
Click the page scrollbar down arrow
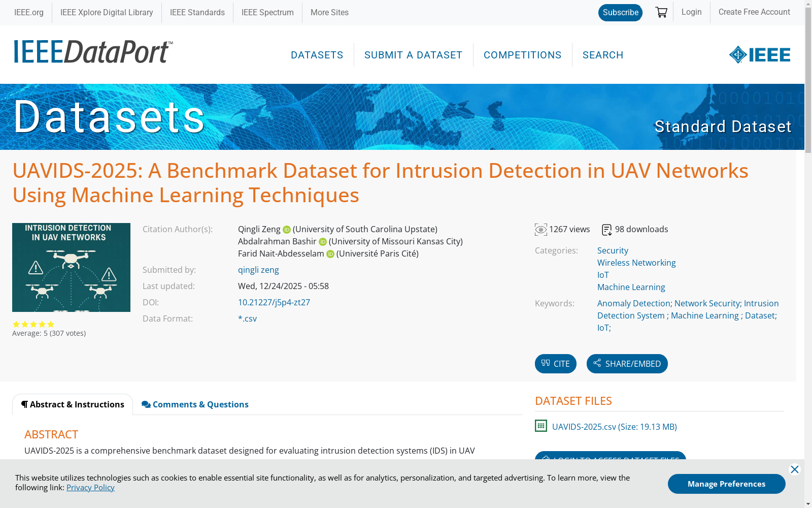click(808, 504)
